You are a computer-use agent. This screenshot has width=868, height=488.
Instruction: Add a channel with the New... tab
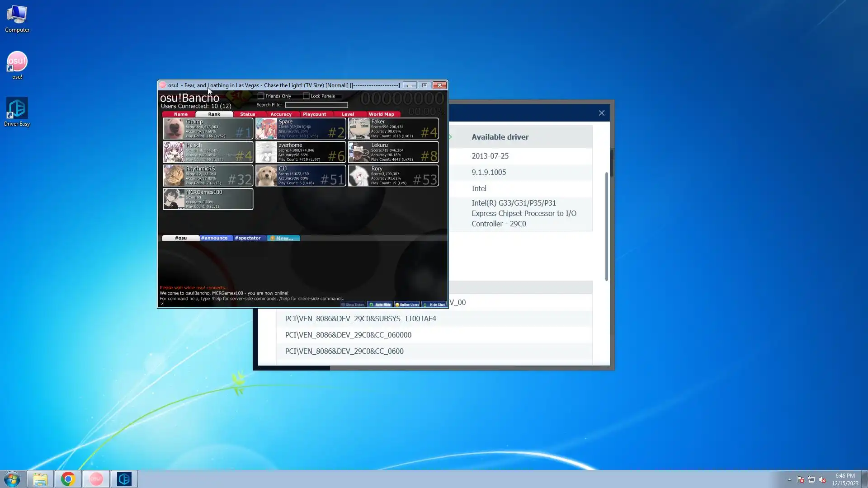tap(283, 238)
